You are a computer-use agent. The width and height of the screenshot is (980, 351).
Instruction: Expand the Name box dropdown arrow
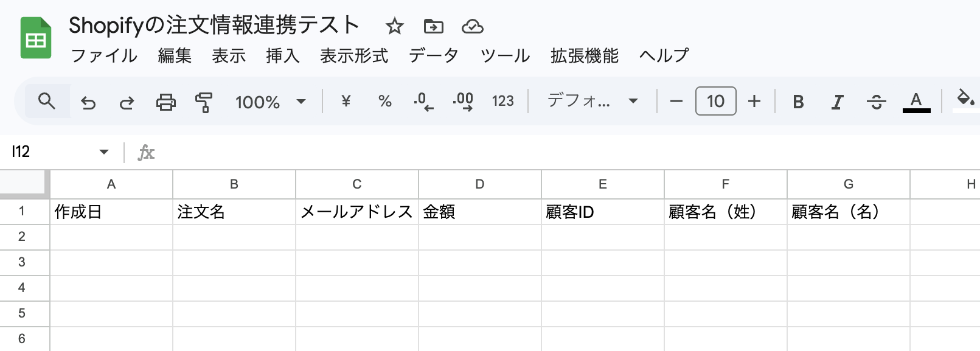coord(104,151)
